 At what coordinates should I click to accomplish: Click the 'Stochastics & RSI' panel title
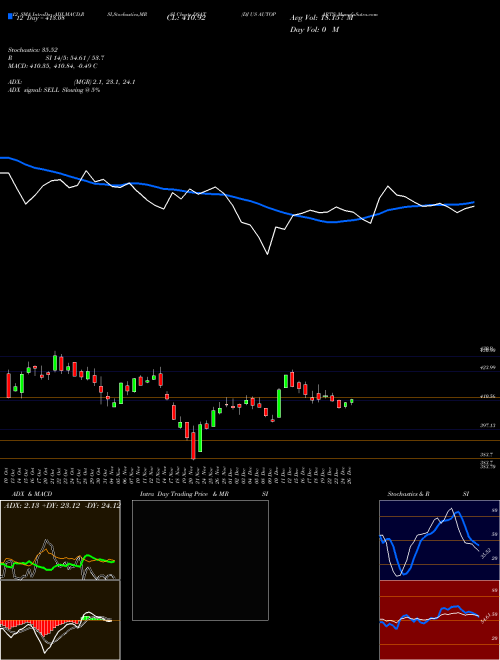[x=428, y=494]
